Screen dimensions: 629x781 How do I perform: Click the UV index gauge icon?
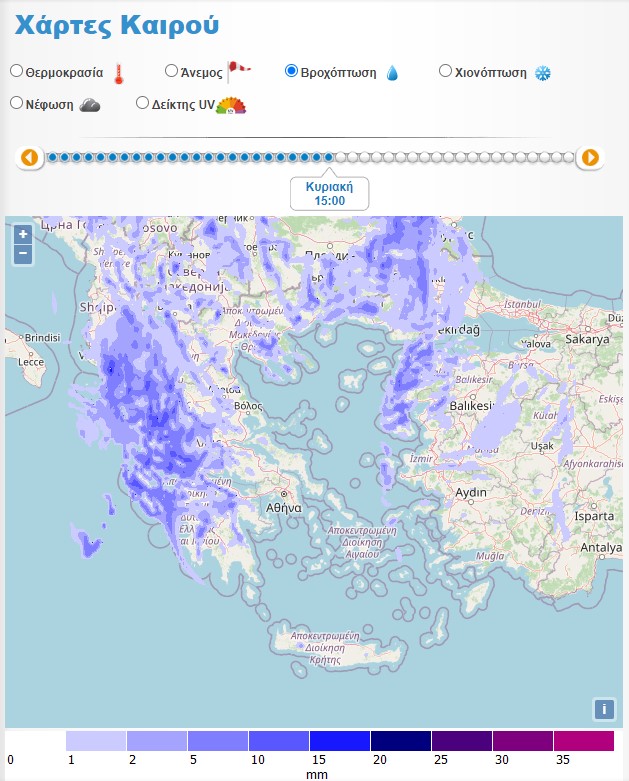231,104
